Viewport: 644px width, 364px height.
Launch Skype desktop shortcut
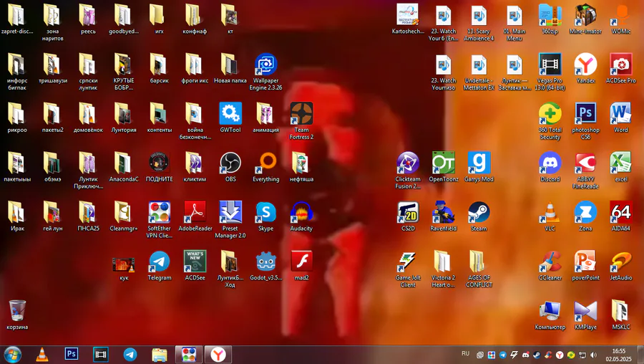coord(265,212)
